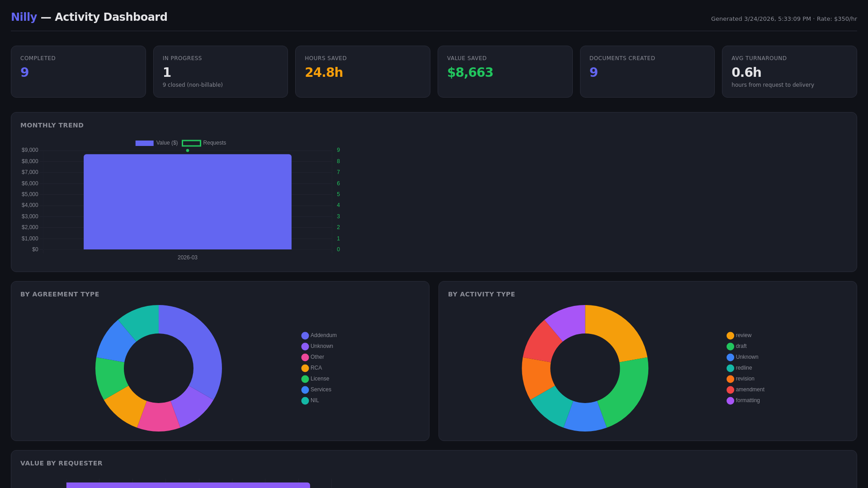Click the Completed stat card
Screen dimensions: 868x488
pos(78,71)
